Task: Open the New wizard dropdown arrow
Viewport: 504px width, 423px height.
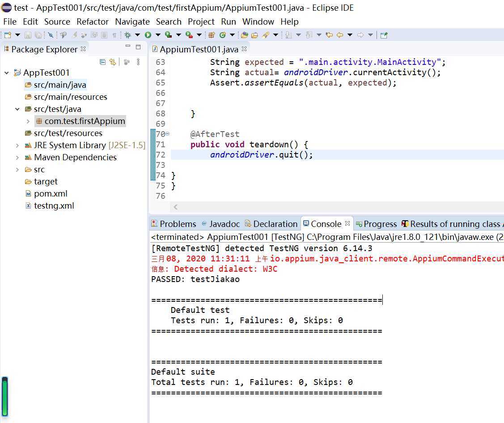Action: pyautogui.click(x=18, y=35)
